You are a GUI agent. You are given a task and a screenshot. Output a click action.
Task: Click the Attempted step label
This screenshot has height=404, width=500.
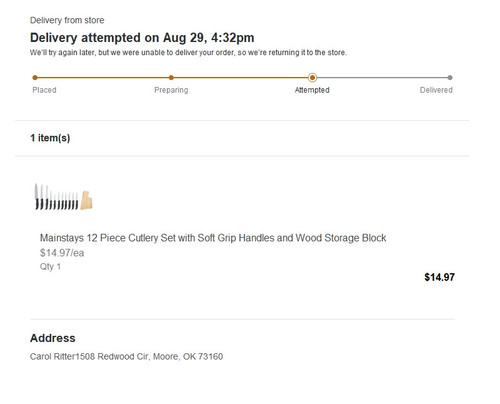point(312,90)
